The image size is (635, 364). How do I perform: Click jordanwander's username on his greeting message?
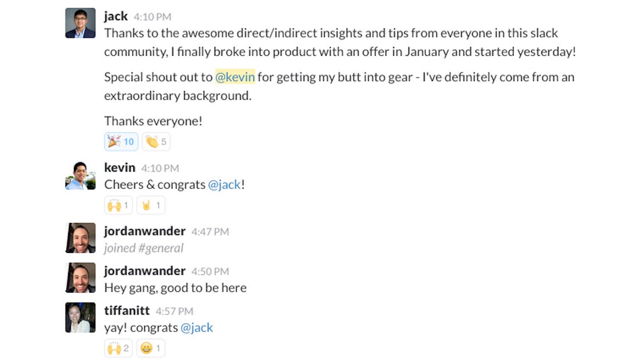tap(144, 270)
